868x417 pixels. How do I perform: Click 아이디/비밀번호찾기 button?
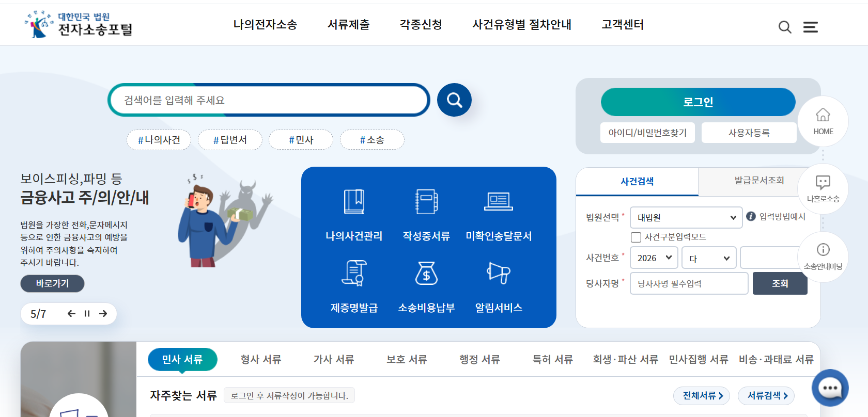pos(647,133)
